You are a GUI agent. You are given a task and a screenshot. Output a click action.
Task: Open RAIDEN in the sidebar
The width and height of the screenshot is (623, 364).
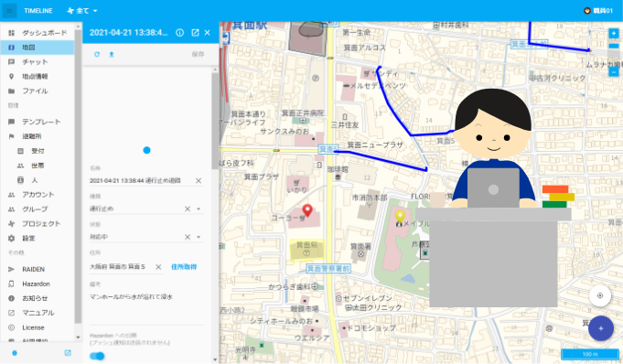pyautogui.click(x=37, y=270)
